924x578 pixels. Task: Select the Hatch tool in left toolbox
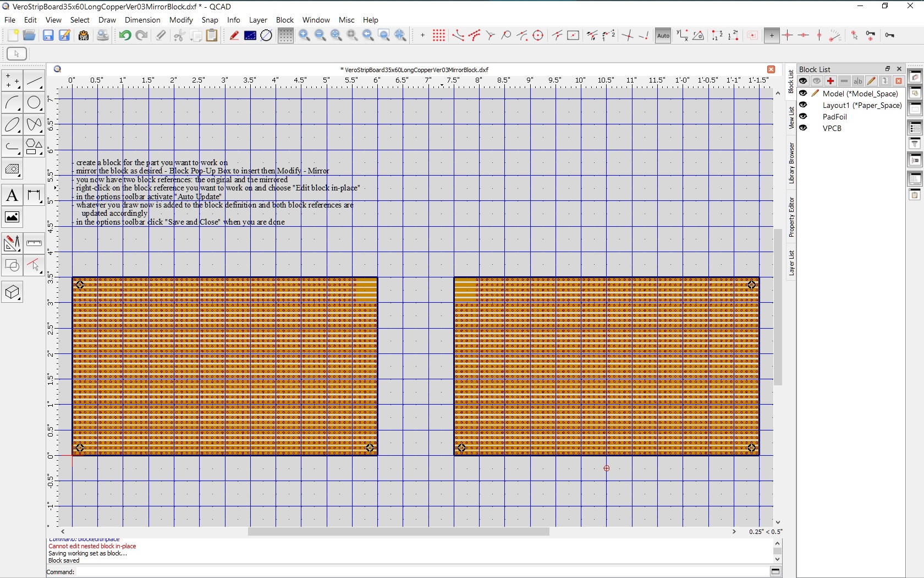point(12,170)
